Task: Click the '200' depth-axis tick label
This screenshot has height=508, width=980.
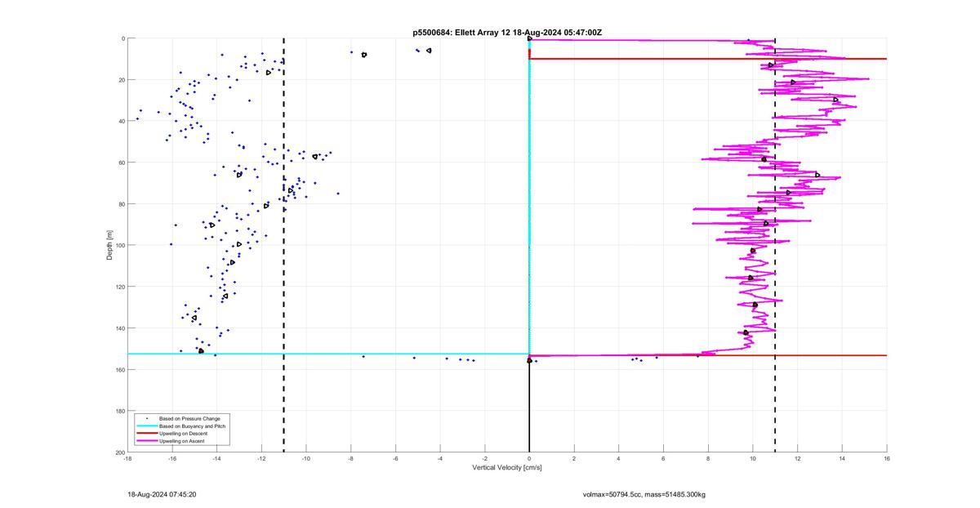Action: [119, 452]
